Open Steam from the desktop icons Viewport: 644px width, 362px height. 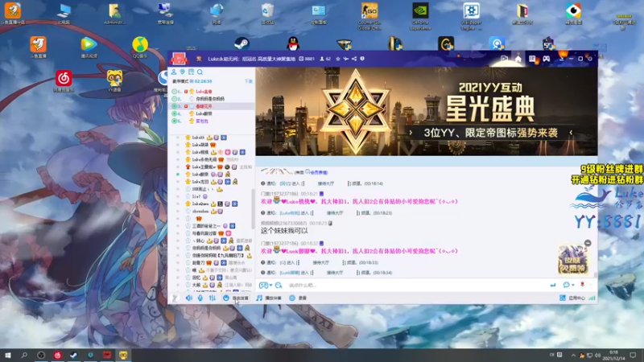242,43
